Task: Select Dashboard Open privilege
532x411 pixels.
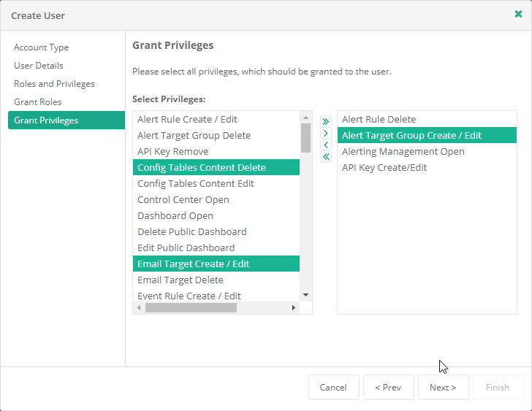Action: 216,215
